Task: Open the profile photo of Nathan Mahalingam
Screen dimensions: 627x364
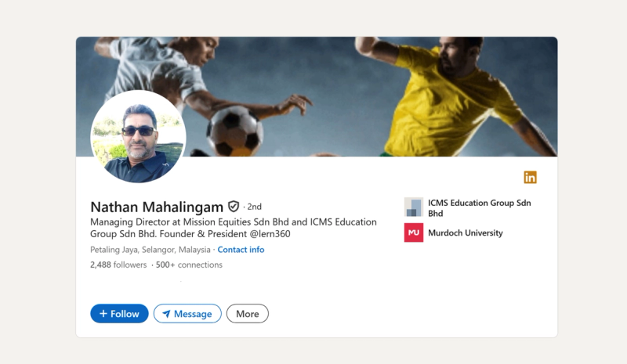Action: pyautogui.click(x=139, y=137)
